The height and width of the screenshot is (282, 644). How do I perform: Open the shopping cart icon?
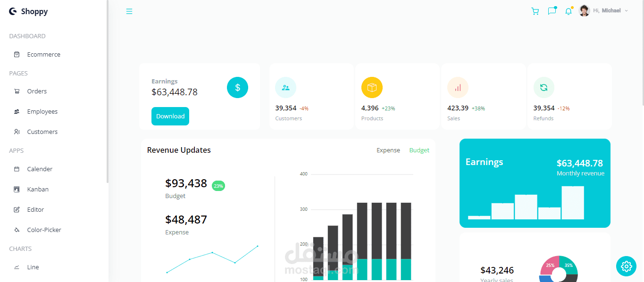pos(535,11)
